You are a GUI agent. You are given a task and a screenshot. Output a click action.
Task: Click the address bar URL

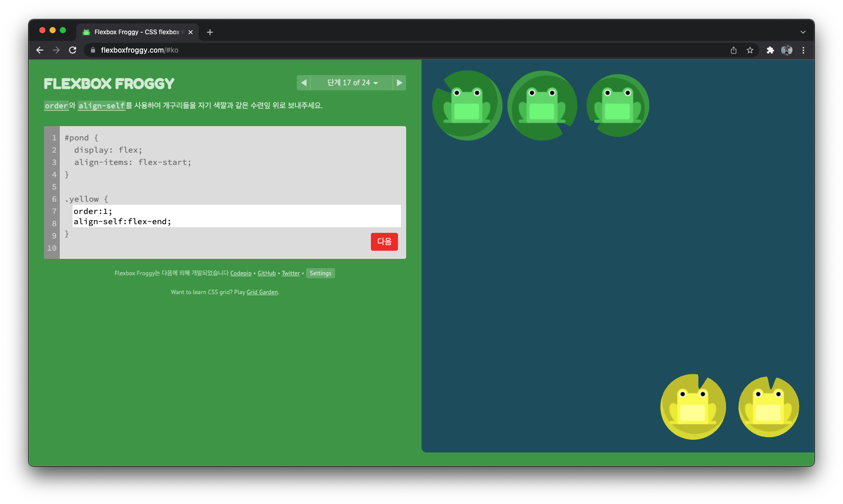click(139, 50)
